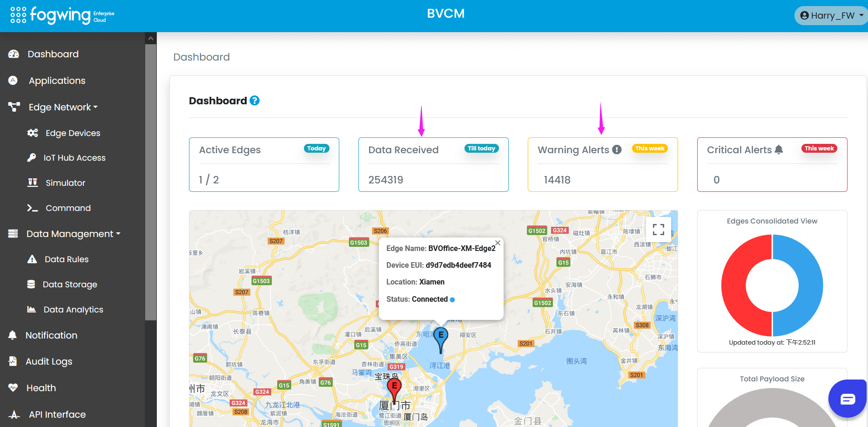The width and height of the screenshot is (868, 427).
Task: Collapse the Data Management menu group
Action: point(74,234)
